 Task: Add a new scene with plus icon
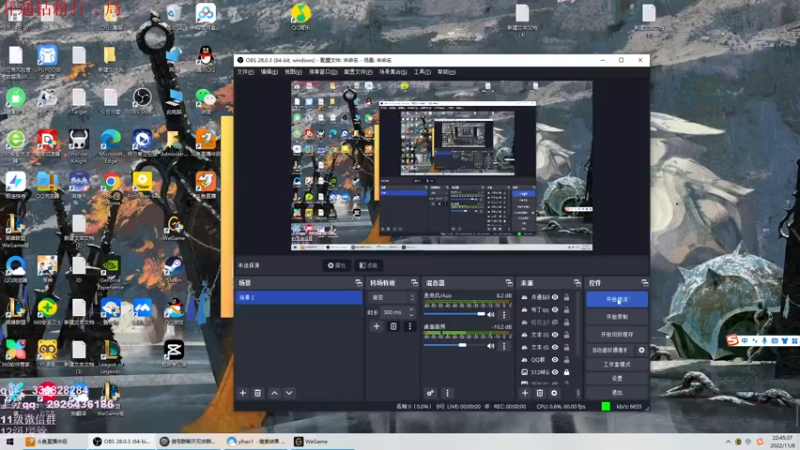[243, 393]
